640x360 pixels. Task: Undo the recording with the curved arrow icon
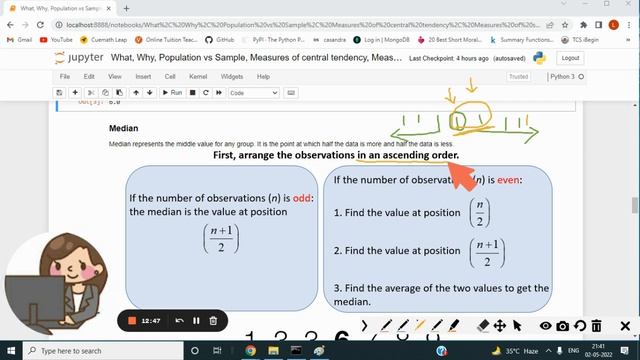point(179,321)
